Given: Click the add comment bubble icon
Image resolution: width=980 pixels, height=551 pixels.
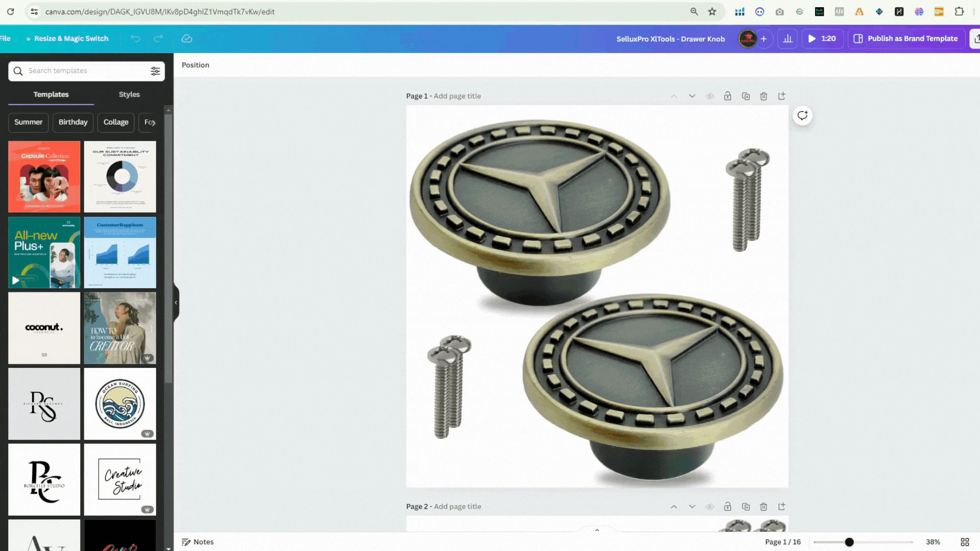Looking at the screenshot, I should (802, 116).
